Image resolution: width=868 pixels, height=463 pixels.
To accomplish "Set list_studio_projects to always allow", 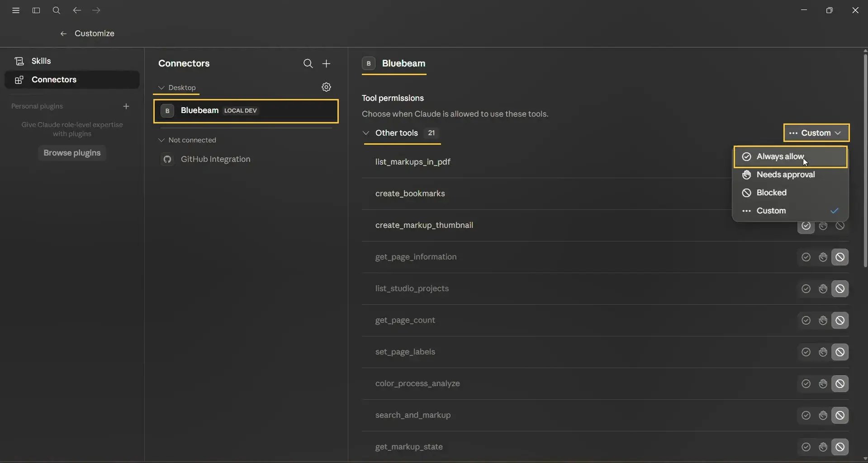I will pos(806,289).
